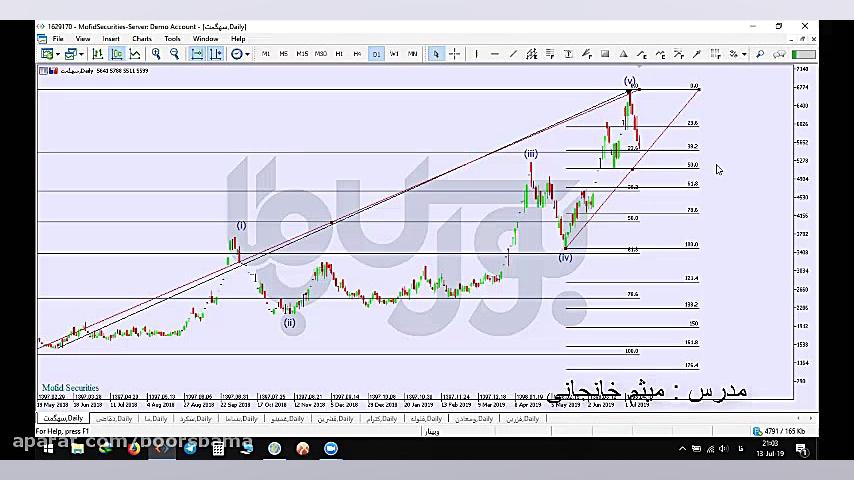Select the Horizontal Line drawing tool
This screenshot has height=480, width=854.
(495, 54)
